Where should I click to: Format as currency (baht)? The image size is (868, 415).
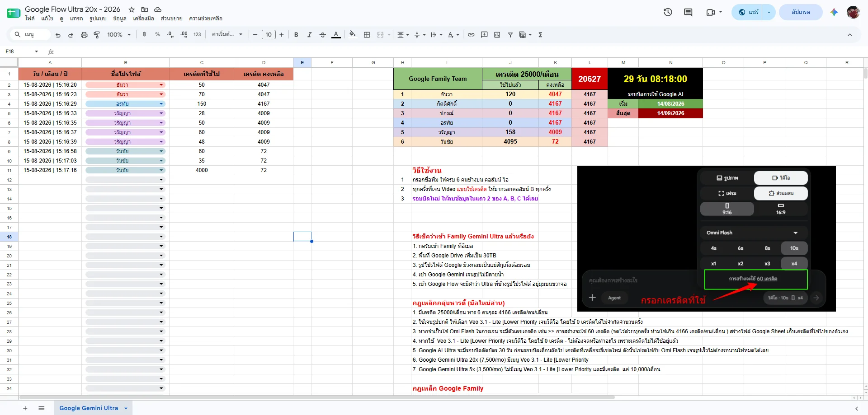(144, 35)
